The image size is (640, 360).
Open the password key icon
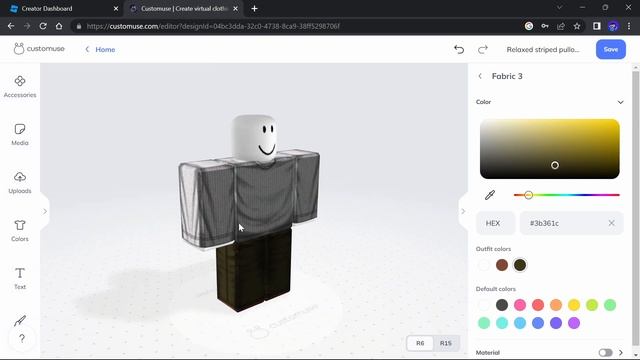click(x=545, y=26)
